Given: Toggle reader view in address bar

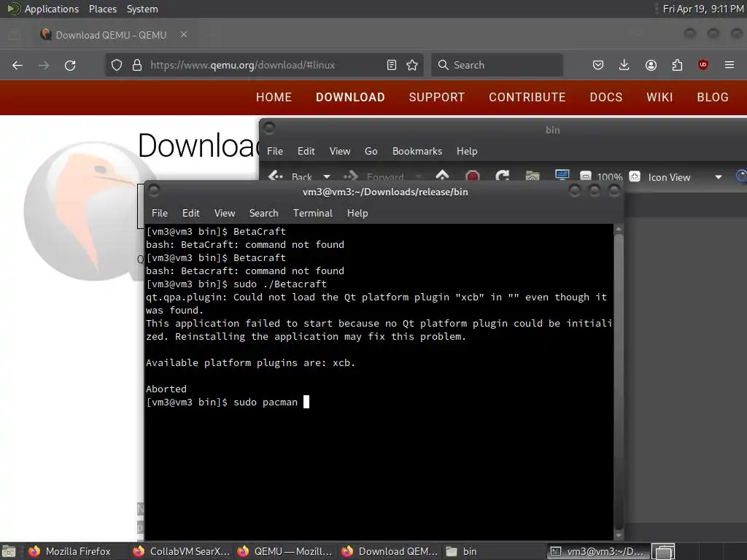Looking at the screenshot, I should pos(392,65).
